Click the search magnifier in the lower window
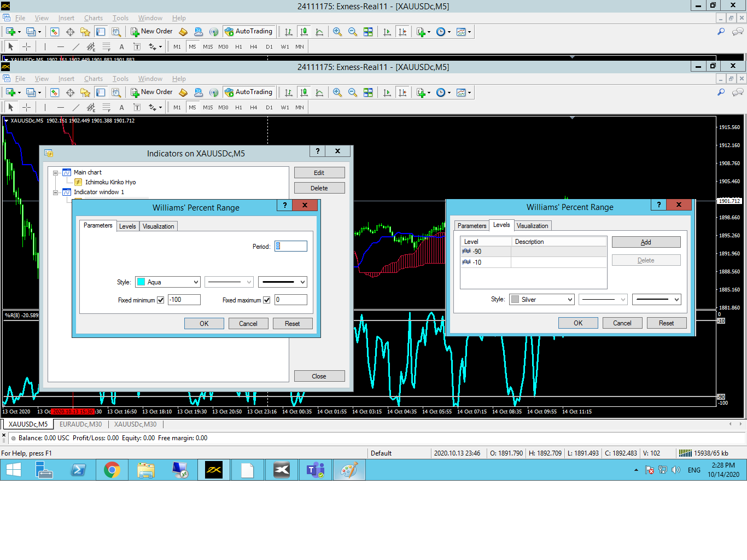This screenshot has height=560, width=747. click(x=721, y=92)
